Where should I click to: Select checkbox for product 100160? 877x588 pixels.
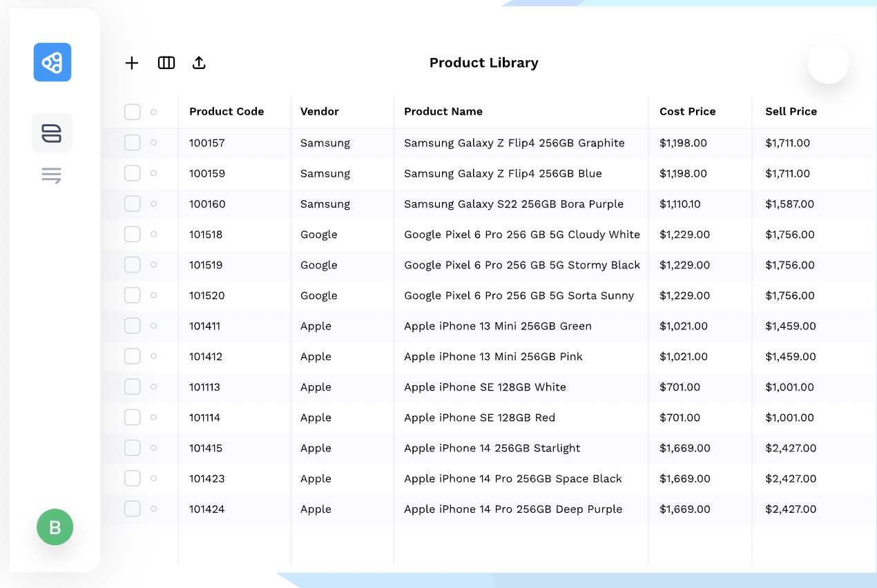click(133, 204)
